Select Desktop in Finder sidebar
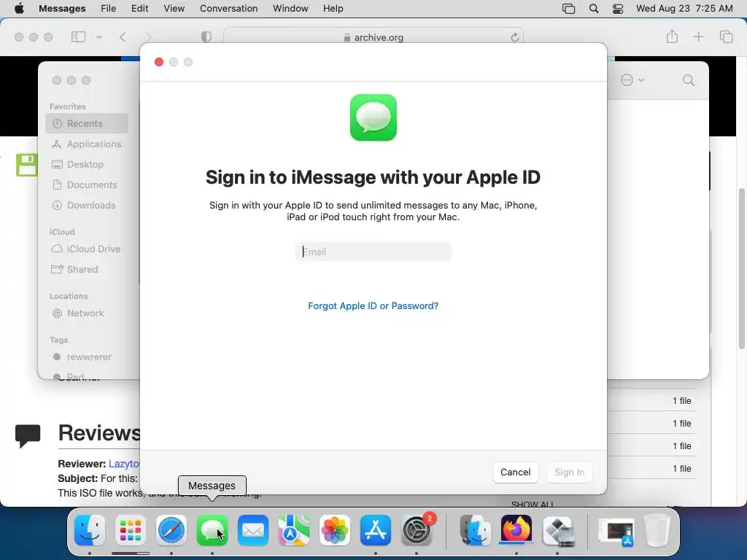The image size is (747, 560). [87, 164]
